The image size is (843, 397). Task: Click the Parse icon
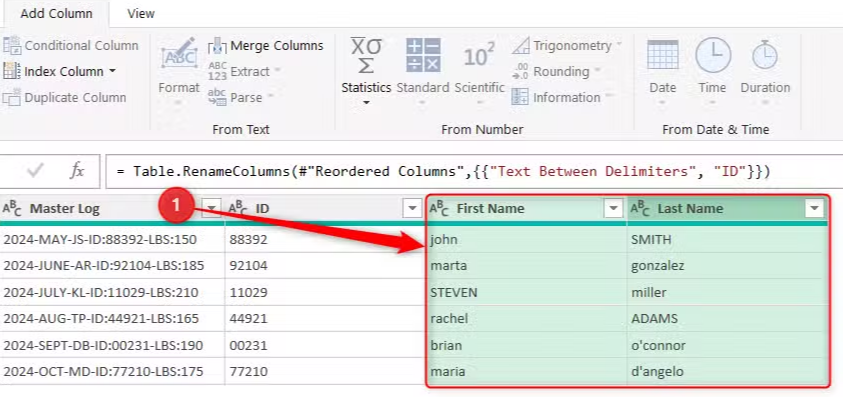(217, 97)
